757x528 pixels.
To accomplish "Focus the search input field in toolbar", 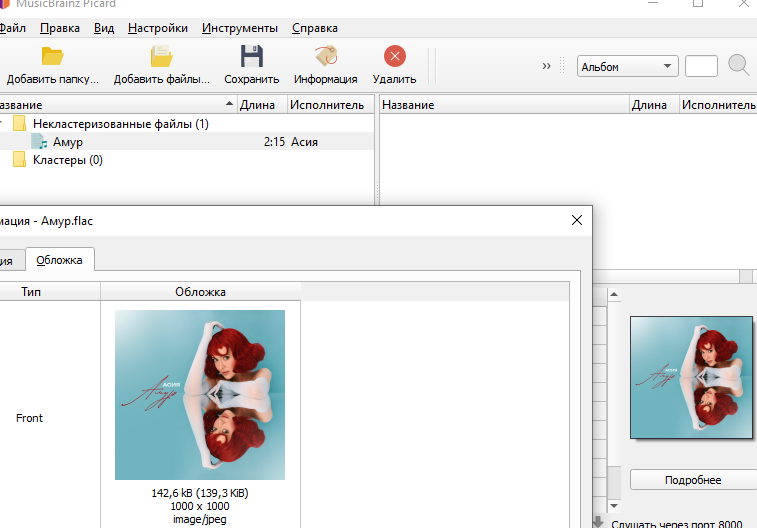I will click(x=701, y=66).
